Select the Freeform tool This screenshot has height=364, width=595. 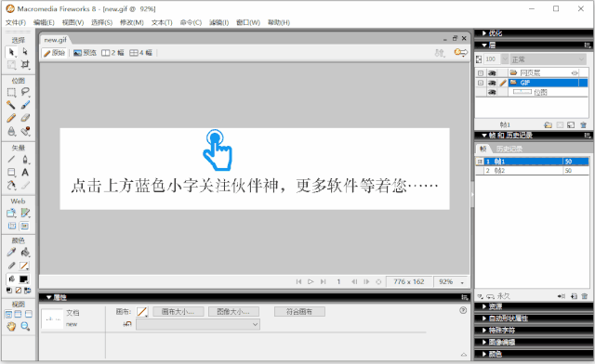11,186
